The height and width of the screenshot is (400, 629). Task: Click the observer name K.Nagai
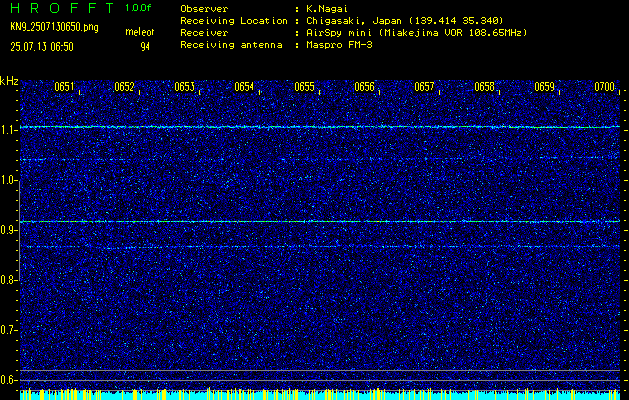point(326,9)
